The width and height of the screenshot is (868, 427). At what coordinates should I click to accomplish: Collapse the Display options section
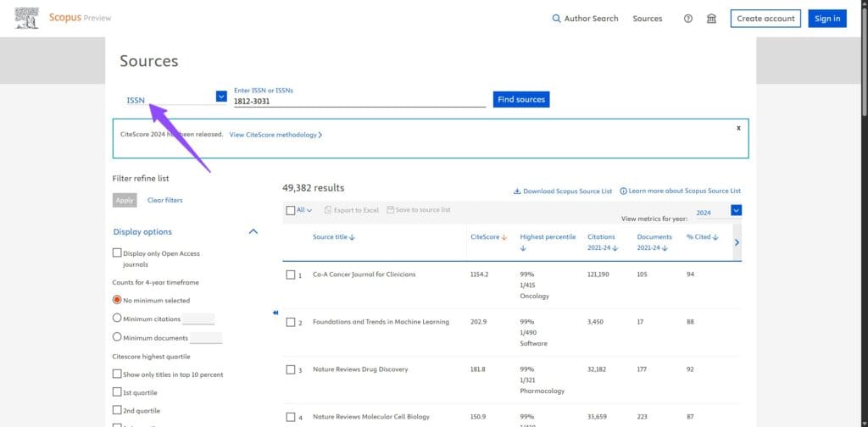(253, 232)
